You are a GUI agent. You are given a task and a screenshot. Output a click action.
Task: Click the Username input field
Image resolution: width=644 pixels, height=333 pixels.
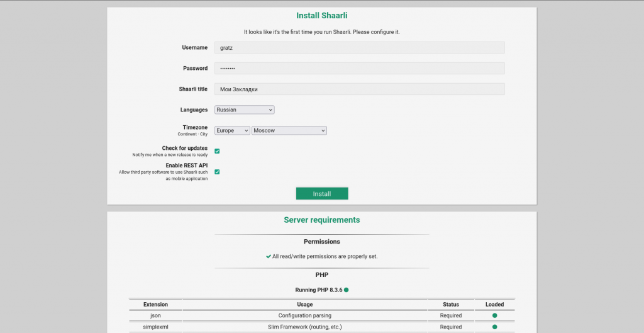point(359,48)
